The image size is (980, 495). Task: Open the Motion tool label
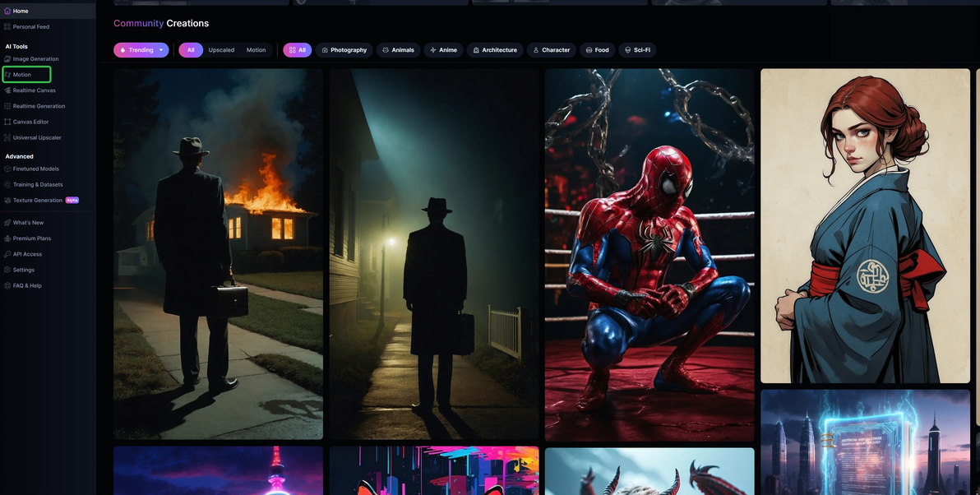22,74
